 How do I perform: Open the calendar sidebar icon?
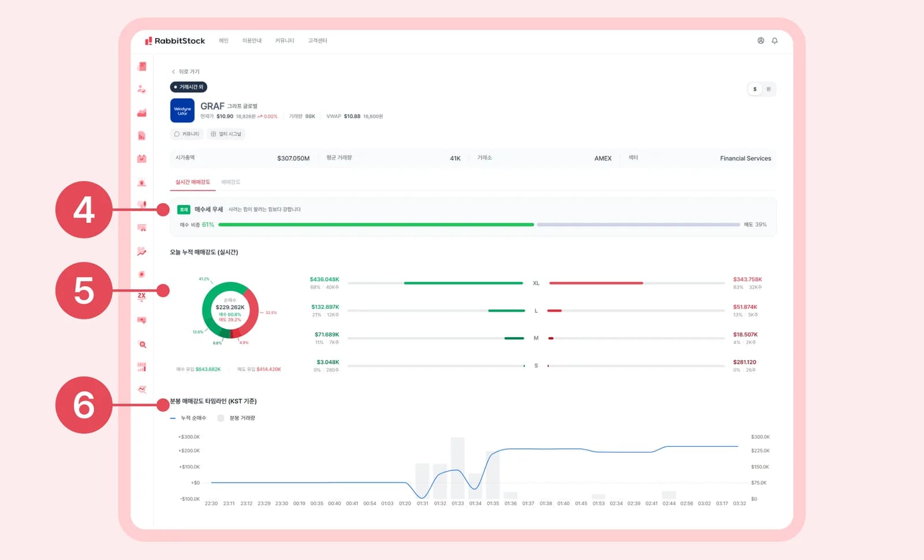(142, 159)
